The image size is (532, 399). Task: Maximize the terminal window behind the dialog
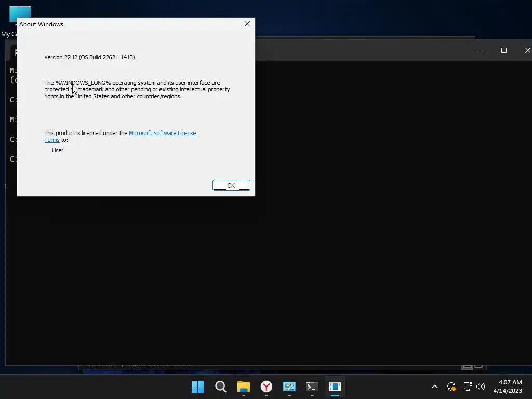coord(504,50)
